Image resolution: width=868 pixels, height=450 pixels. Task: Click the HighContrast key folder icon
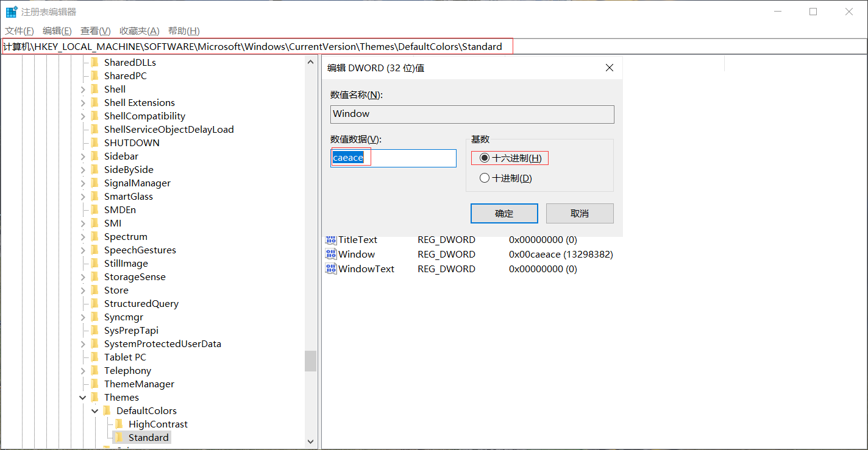[x=119, y=424]
